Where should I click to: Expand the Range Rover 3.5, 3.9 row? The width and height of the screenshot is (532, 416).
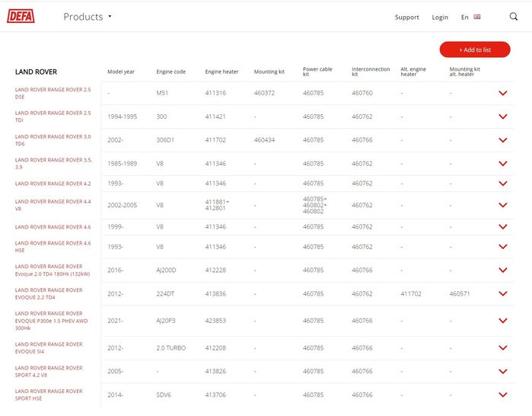[503, 163]
